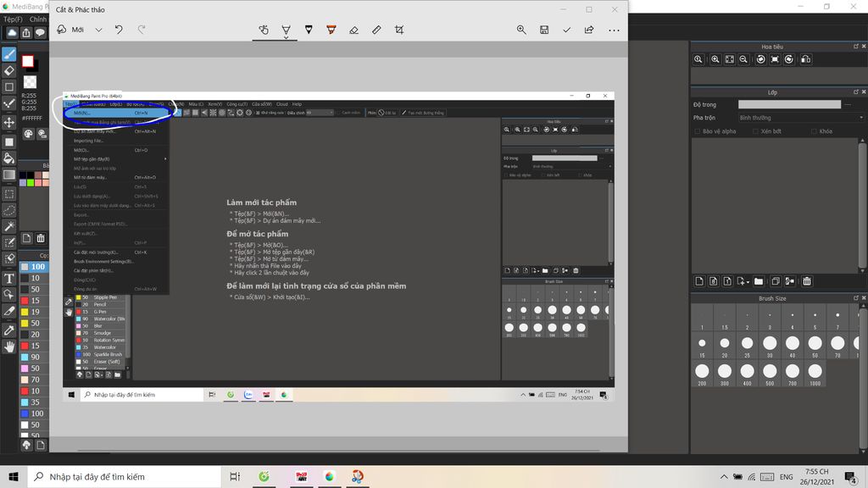
Task: Undo the last stroke in Snip & Sketch
Action: [x=119, y=30]
